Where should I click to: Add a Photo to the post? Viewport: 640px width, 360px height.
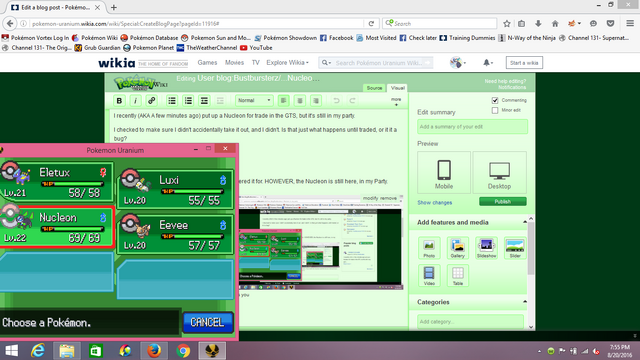pos(429,248)
